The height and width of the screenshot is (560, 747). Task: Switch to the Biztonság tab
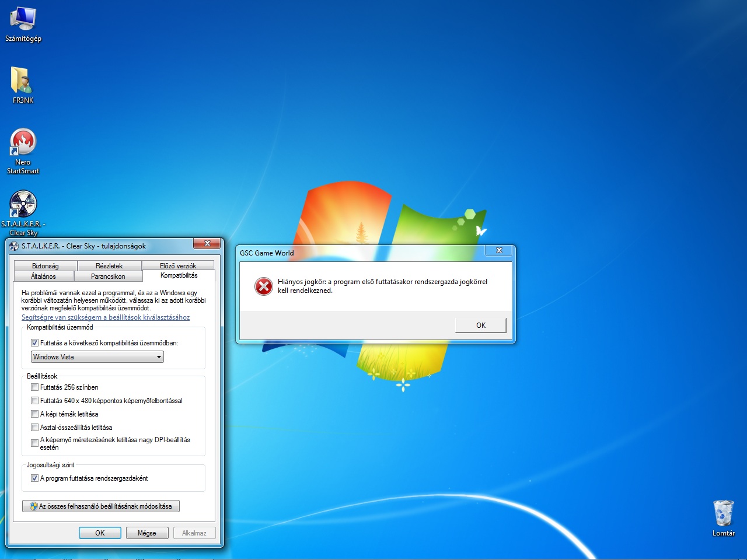46,265
